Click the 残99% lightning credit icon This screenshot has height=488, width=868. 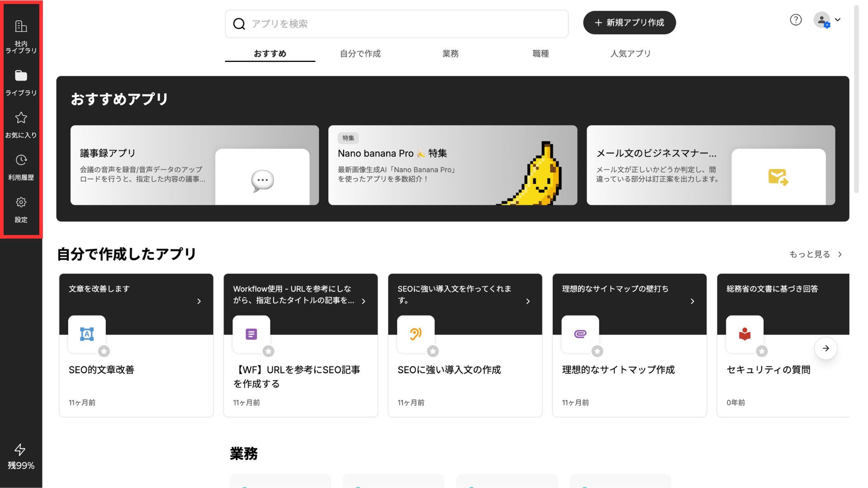click(20, 450)
